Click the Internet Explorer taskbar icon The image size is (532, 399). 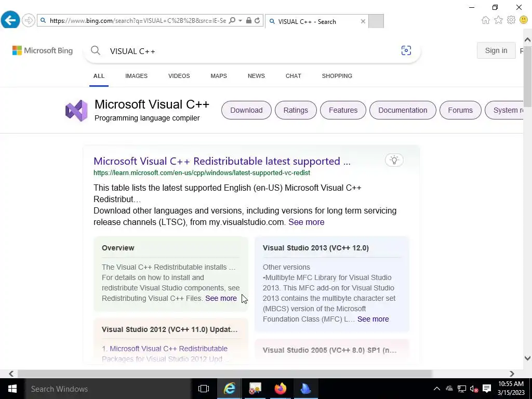point(229,389)
